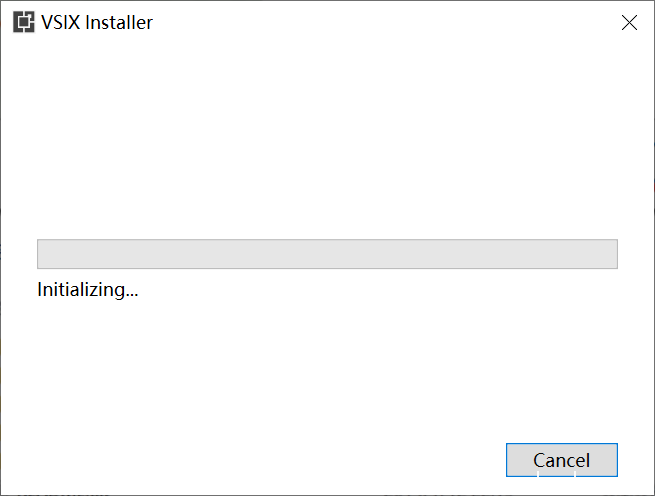Click the installation progress bar
The width and height of the screenshot is (655, 496).
point(327,254)
